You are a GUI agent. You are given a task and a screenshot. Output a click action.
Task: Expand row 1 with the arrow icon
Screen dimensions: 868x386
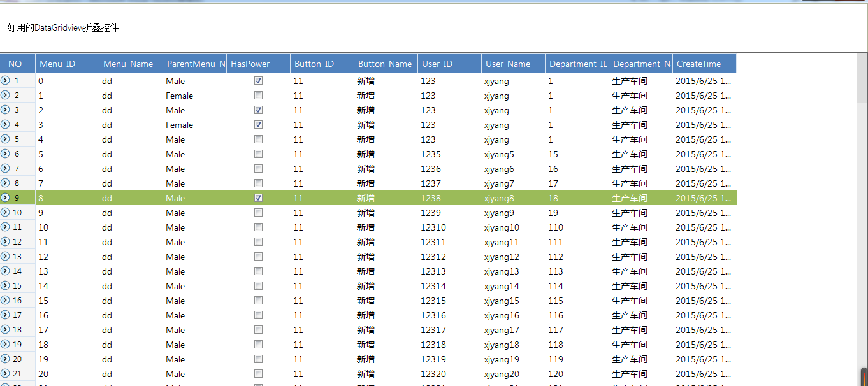[5, 80]
